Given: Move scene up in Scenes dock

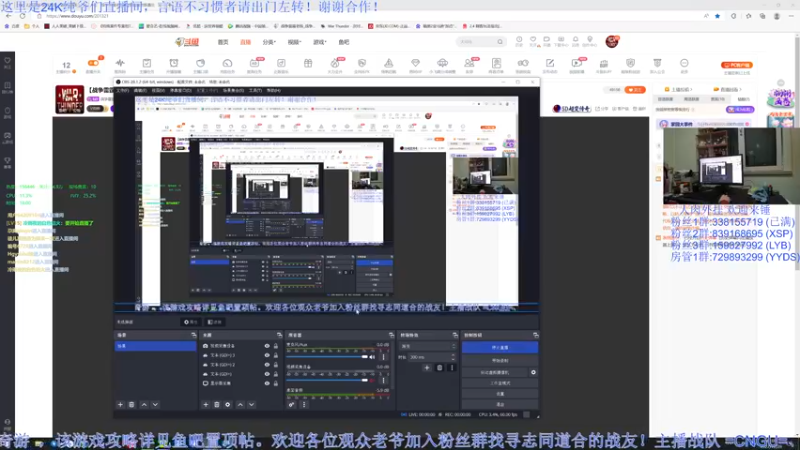Looking at the screenshot, I should (x=144, y=405).
